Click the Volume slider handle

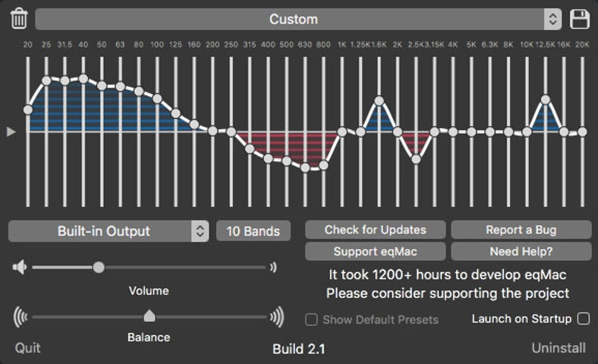point(98,268)
